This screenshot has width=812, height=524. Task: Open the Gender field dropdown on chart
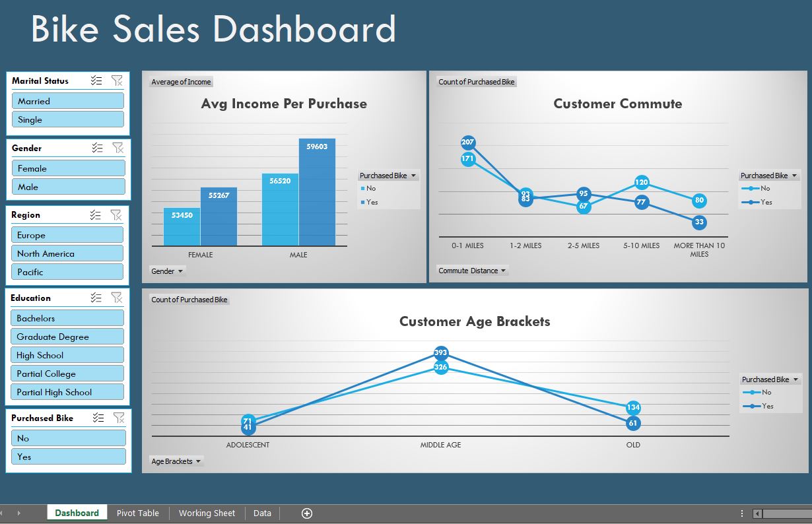pos(168,271)
